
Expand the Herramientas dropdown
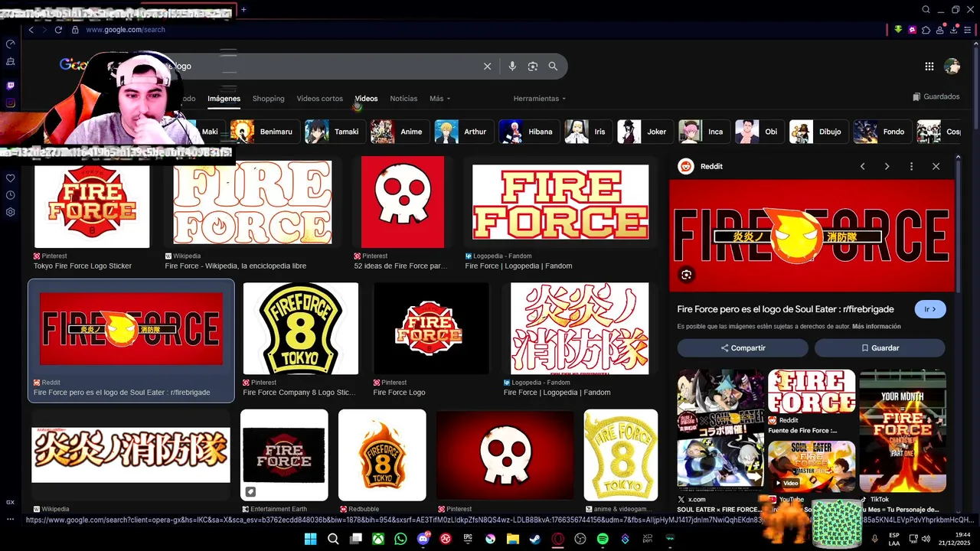tap(540, 99)
